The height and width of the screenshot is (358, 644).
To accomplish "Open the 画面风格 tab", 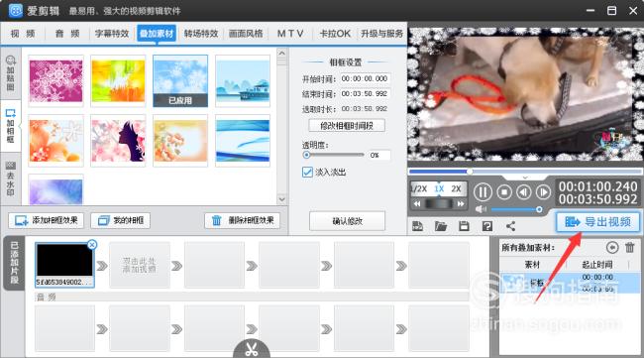I will tap(246, 34).
